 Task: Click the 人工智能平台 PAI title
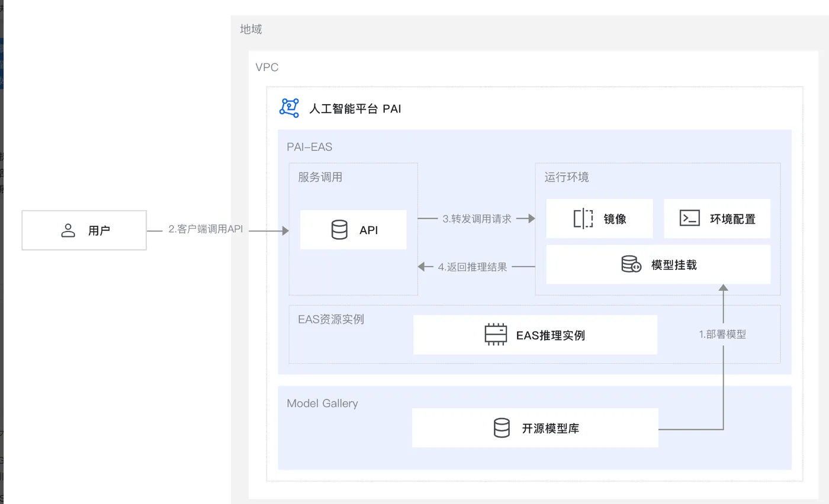click(x=355, y=109)
